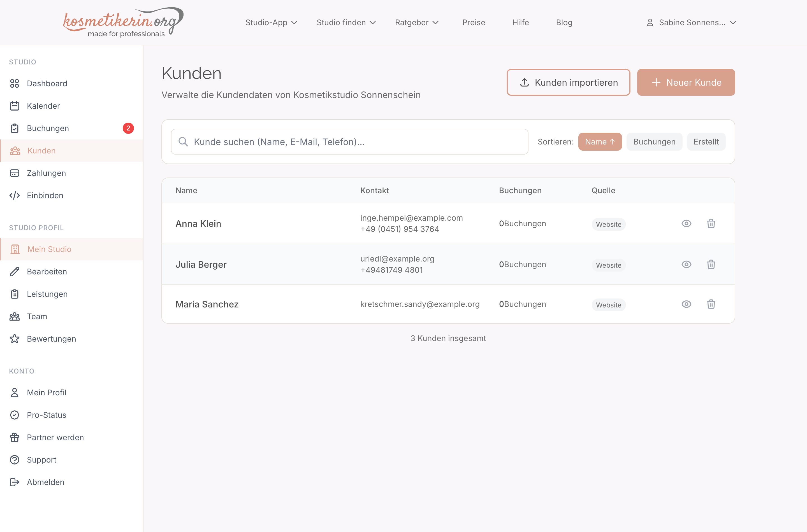Open the Partner werden sidebar link
Screen dimensions: 807x532
point(71,437)
